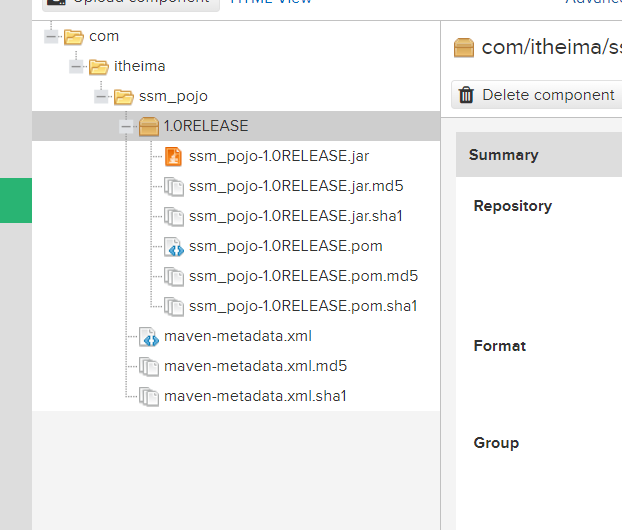Image resolution: width=622 pixels, height=530 pixels.
Task: Click the file icon beside maven-metadata.xml.sha1
Action: (x=149, y=397)
